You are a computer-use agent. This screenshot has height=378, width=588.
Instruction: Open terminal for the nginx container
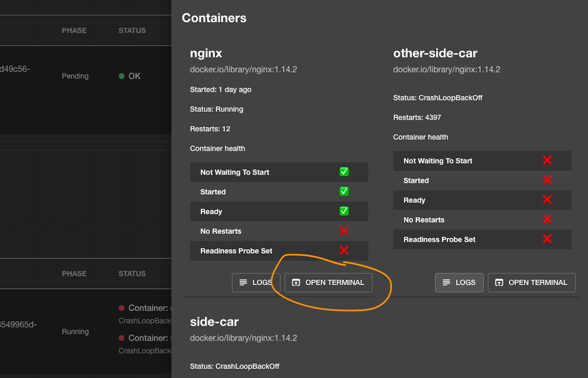point(328,283)
